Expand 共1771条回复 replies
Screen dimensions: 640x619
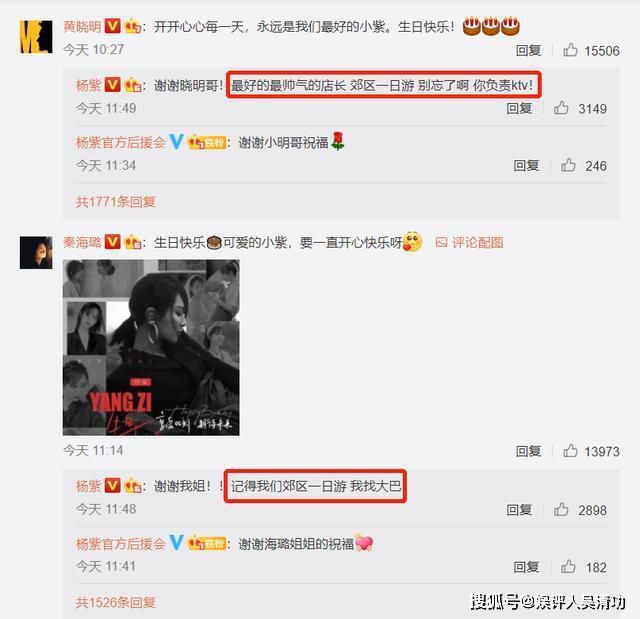tap(116, 202)
